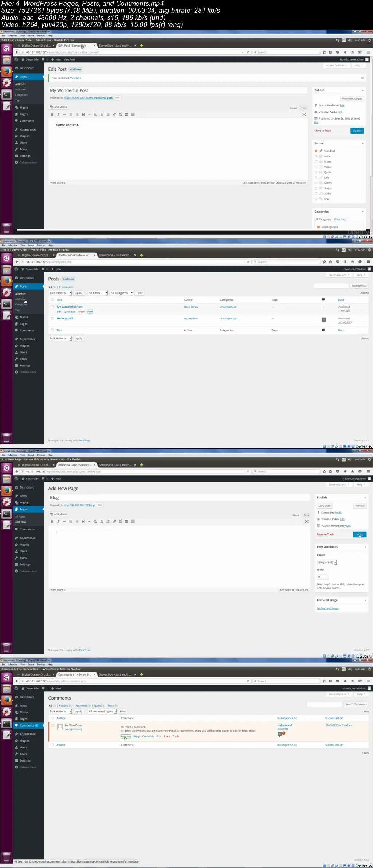Screen dimensions: 373x868
Task: Click Align center icon in Edit Post editor
Action: (x=102, y=114)
